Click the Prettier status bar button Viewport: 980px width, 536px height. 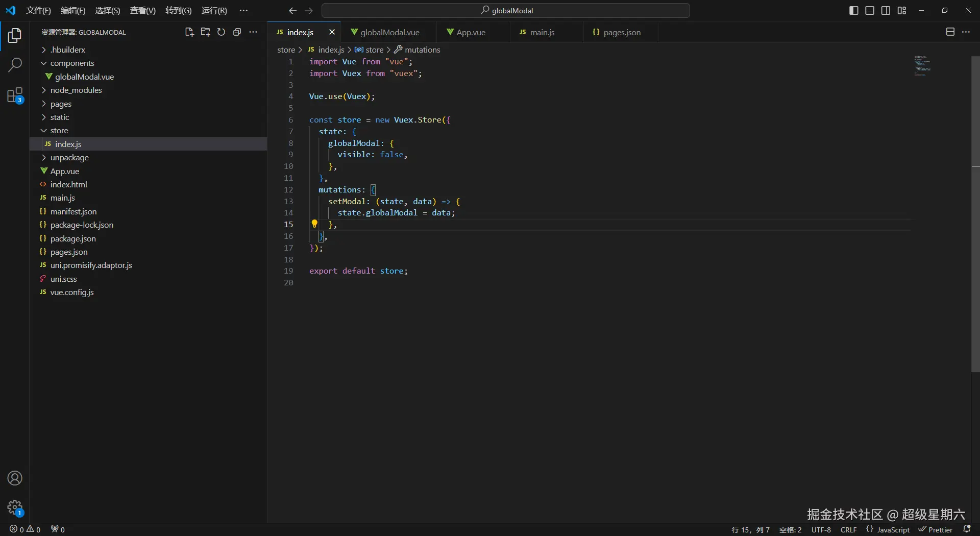(x=936, y=530)
